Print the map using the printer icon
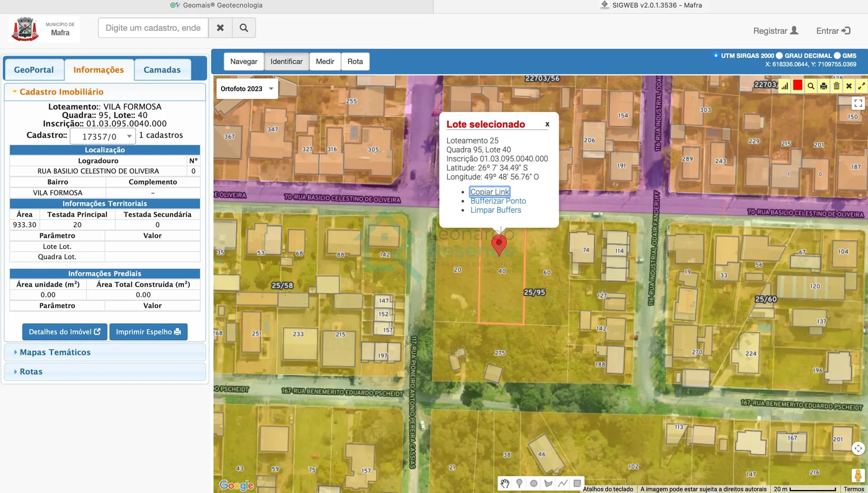This screenshot has height=493, width=868. [824, 86]
